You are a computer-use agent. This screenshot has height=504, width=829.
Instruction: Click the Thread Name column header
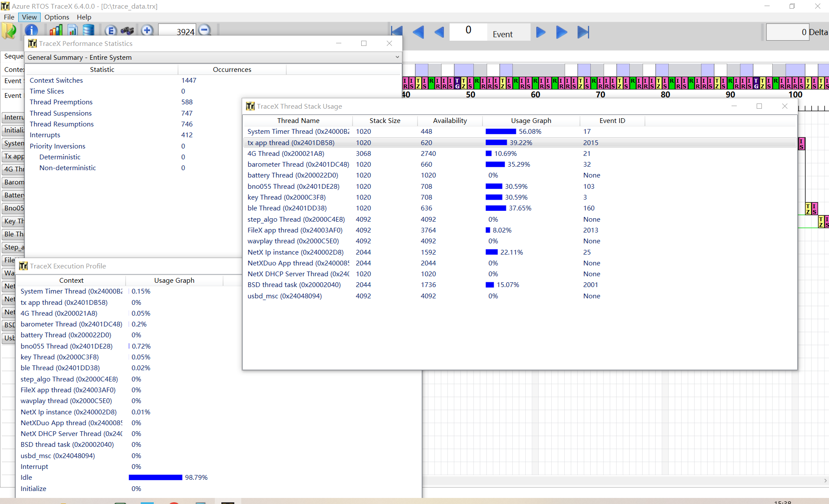pyautogui.click(x=298, y=120)
